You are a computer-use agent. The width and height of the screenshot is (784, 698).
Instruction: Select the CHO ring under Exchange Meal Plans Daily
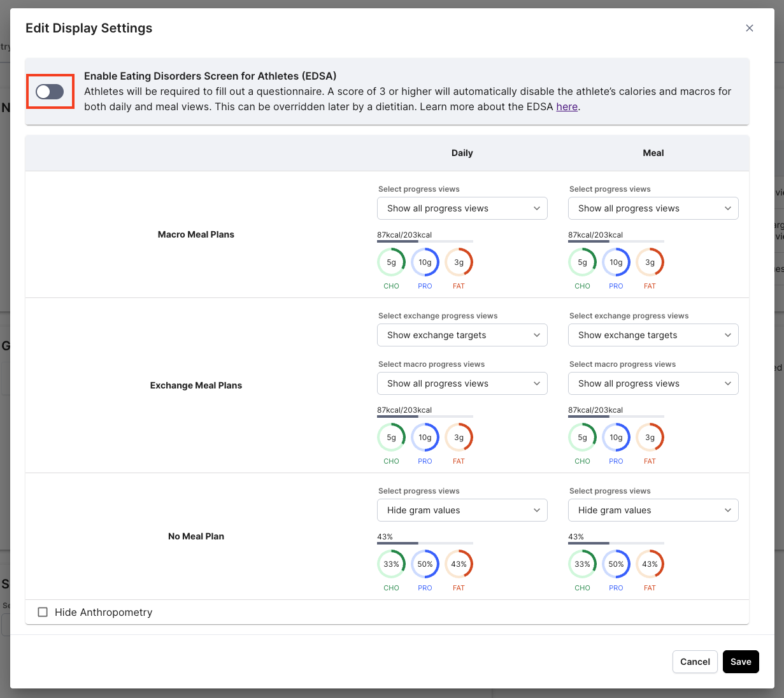pos(391,438)
